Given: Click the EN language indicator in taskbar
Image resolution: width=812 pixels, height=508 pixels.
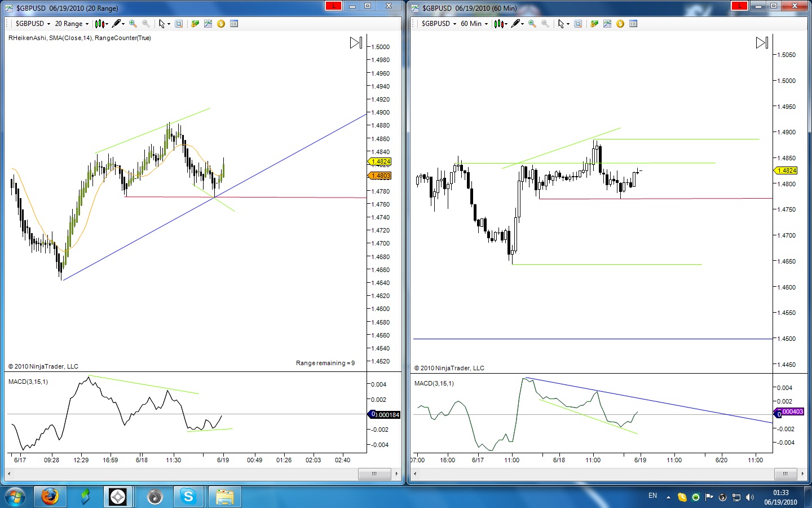Looking at the screenshot, I should (652, 496).
